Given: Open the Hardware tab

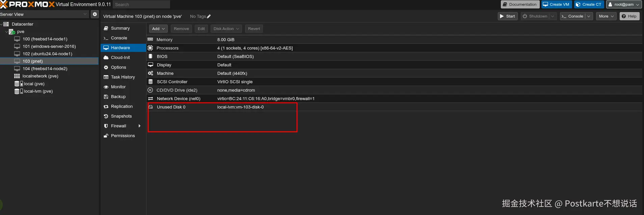Looking at the screenshot, I should click(x=123, y=48).
